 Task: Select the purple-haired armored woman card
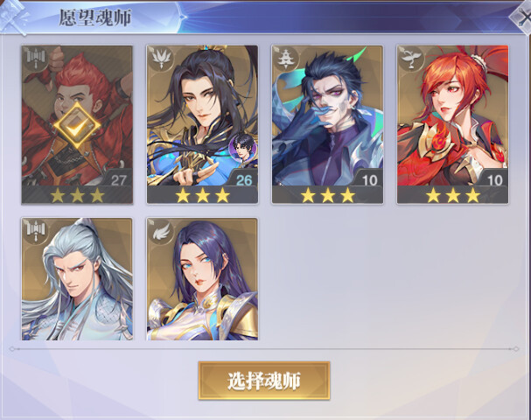click(202, 279)
